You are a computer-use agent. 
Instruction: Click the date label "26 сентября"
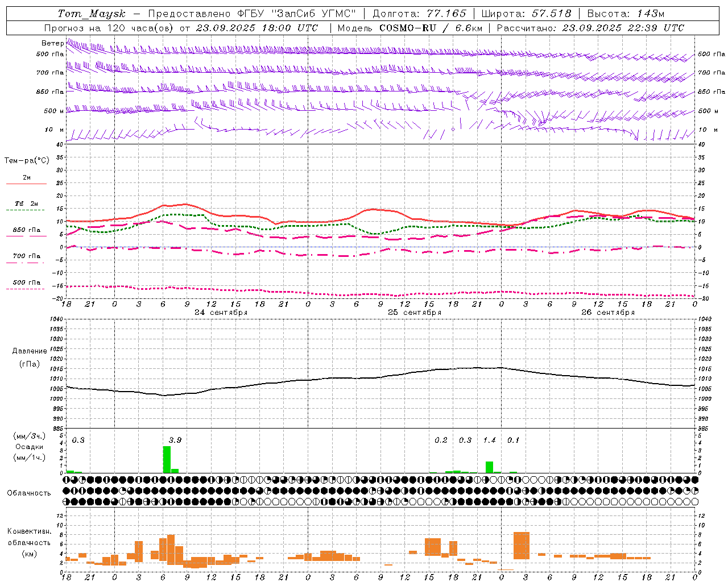608,313
